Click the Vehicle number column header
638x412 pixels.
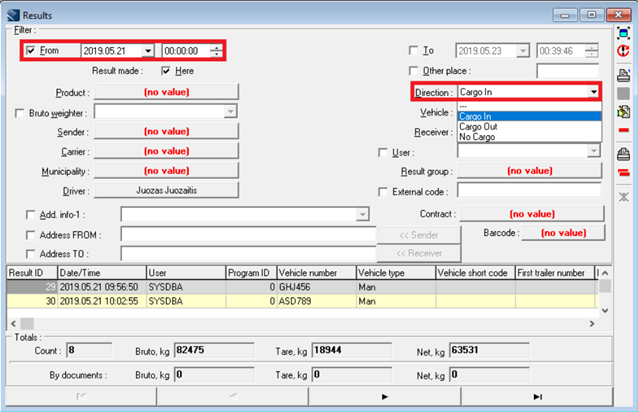(316, 273)
